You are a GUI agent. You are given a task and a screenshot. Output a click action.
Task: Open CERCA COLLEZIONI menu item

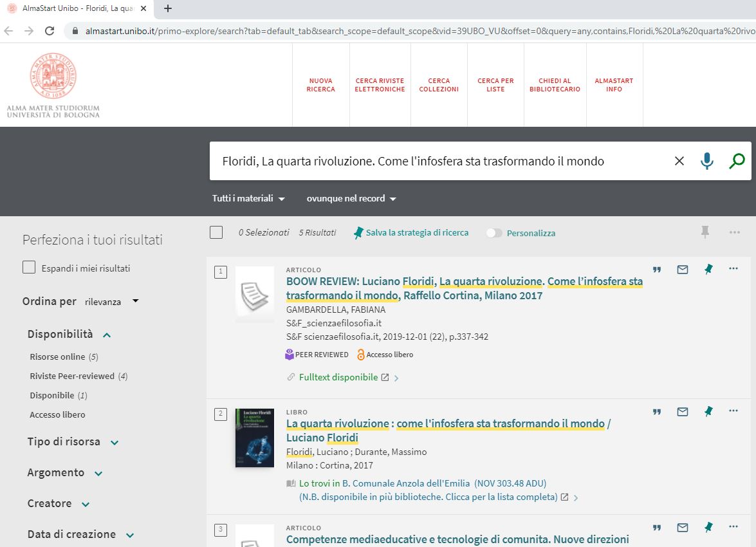click(439, 85)
